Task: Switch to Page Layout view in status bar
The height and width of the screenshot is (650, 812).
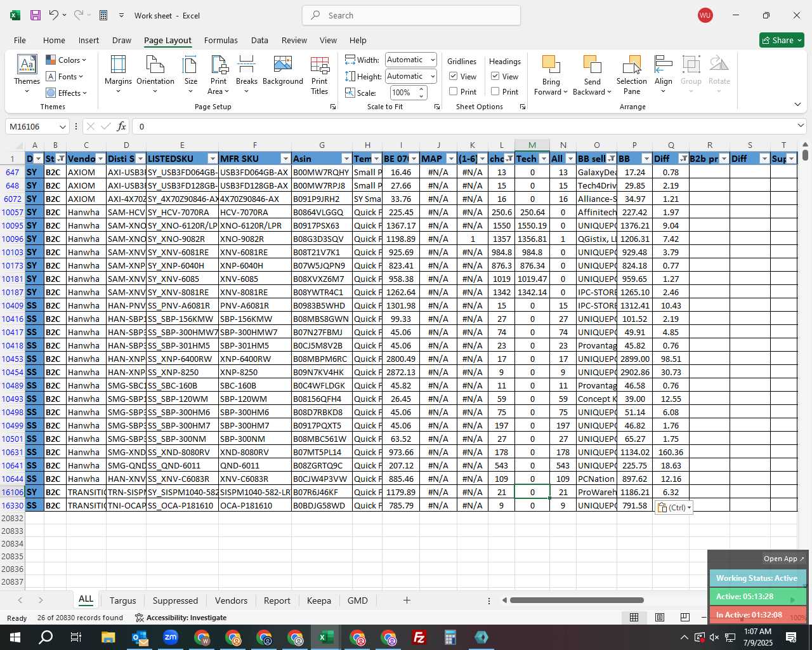Action: pyautogui.click(x=660, y=617)
